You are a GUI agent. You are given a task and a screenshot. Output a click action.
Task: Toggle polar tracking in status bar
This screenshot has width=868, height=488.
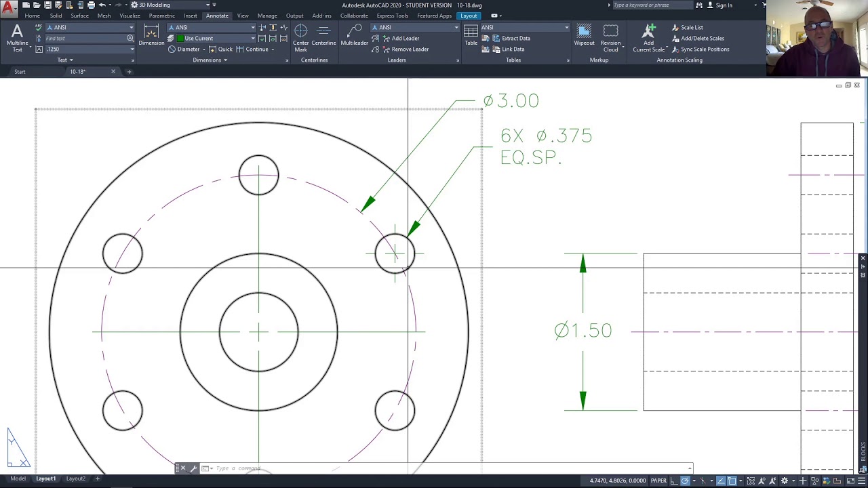[685, 481]
